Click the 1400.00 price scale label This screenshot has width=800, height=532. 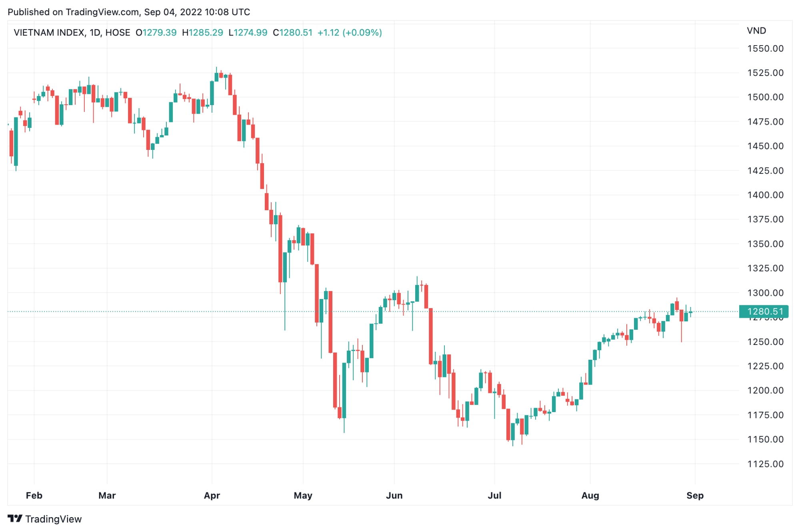tap(765, 195)
